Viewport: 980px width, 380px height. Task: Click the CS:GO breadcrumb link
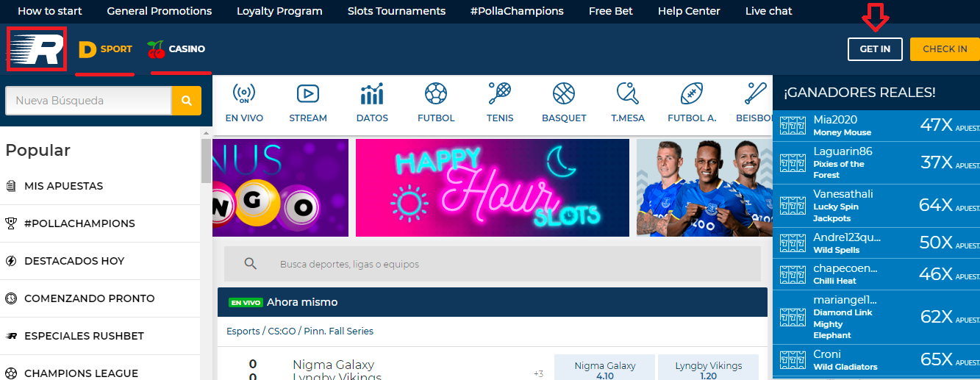tap(282, 331)
